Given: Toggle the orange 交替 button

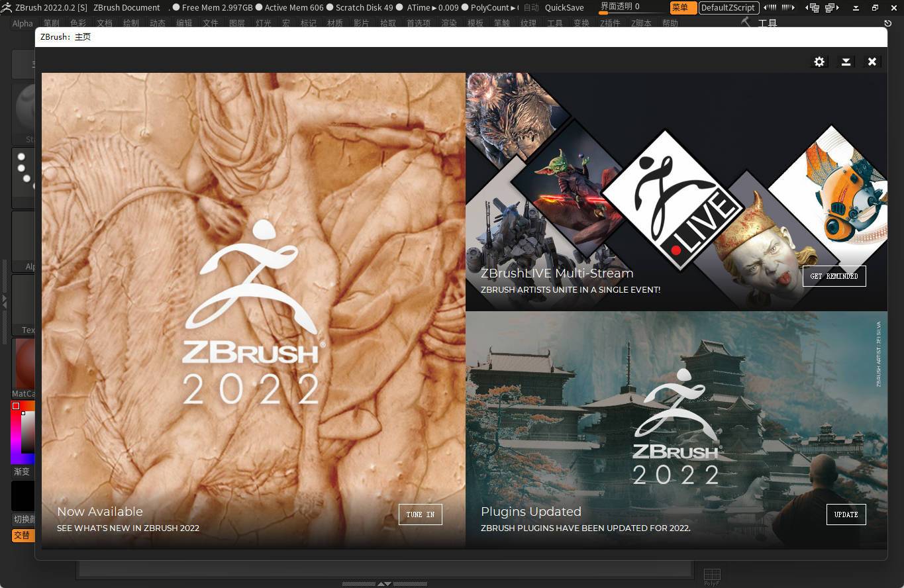Looking at the screenshot, I should tap(23, 535).
